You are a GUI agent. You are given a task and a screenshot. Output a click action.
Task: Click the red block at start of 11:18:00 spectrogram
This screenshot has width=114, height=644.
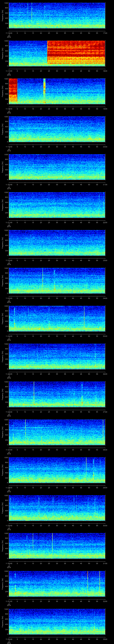click(13, 90)
